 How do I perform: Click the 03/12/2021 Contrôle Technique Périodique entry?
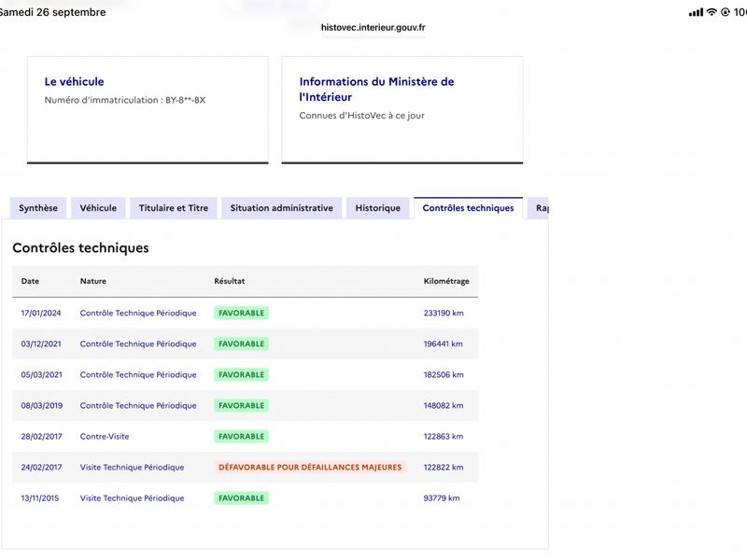click(x=138, y=343)
